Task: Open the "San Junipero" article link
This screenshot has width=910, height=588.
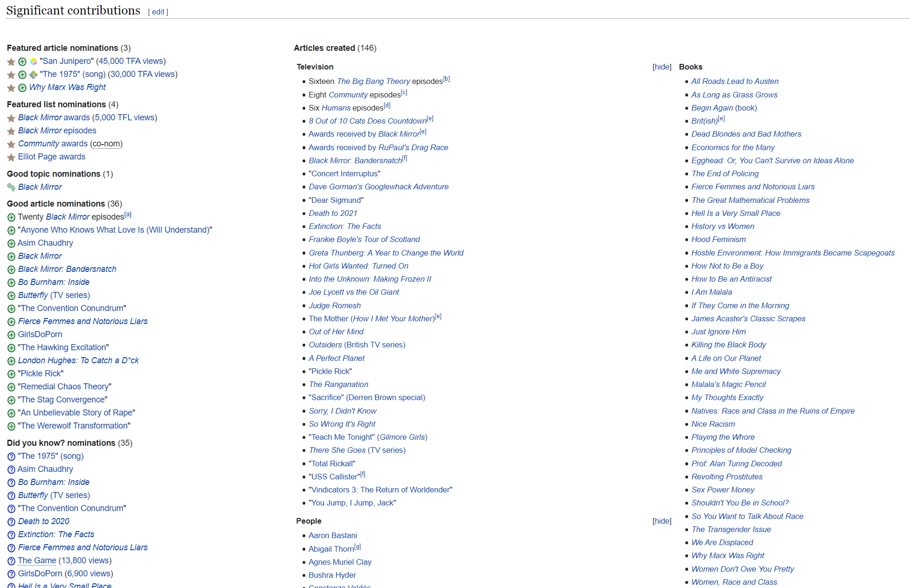Action: click(x=67, y=61)
